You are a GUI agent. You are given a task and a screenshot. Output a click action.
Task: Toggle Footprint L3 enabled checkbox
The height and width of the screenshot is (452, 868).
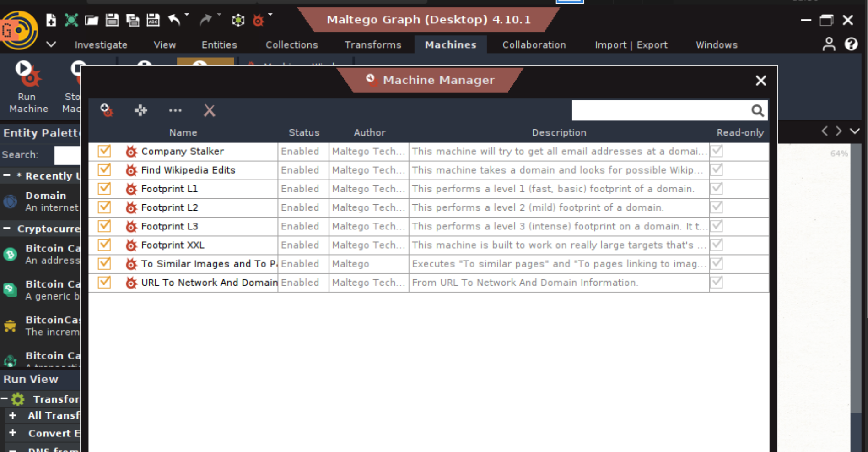pos(104,226)
